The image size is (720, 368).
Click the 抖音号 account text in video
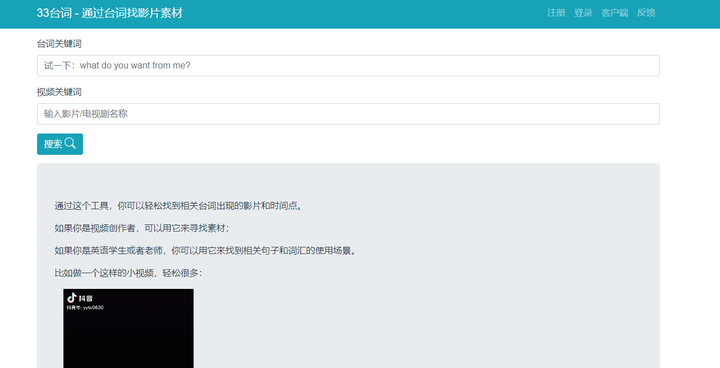click(85, 308)
